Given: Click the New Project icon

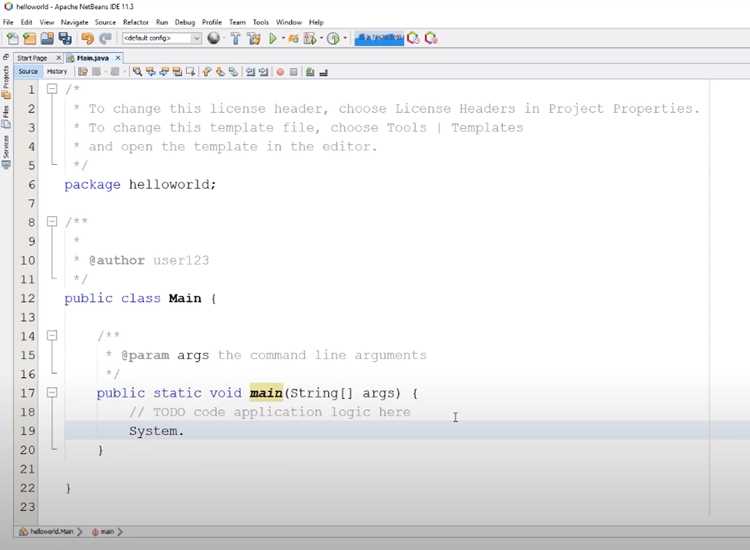Looking at the screenshot, I should coord(30,38).
